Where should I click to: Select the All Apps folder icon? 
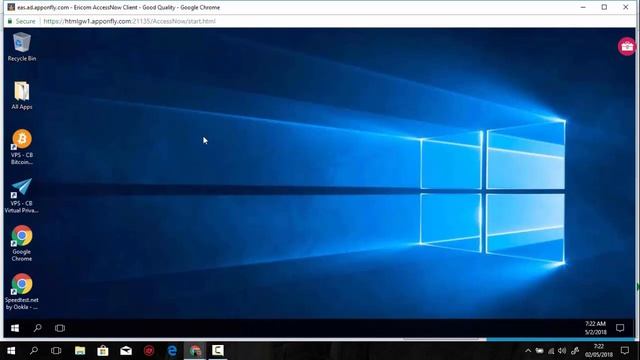22,95
